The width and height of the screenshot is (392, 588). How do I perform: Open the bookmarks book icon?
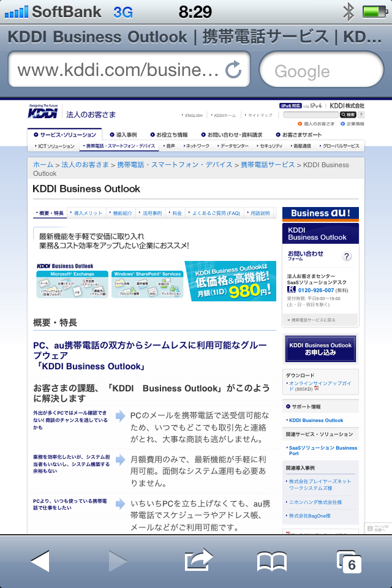click(272, 562)
